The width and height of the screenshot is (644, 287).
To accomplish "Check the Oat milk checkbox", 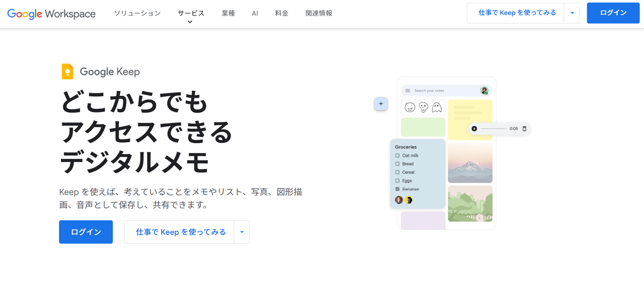I will click(x=397, y=156).
